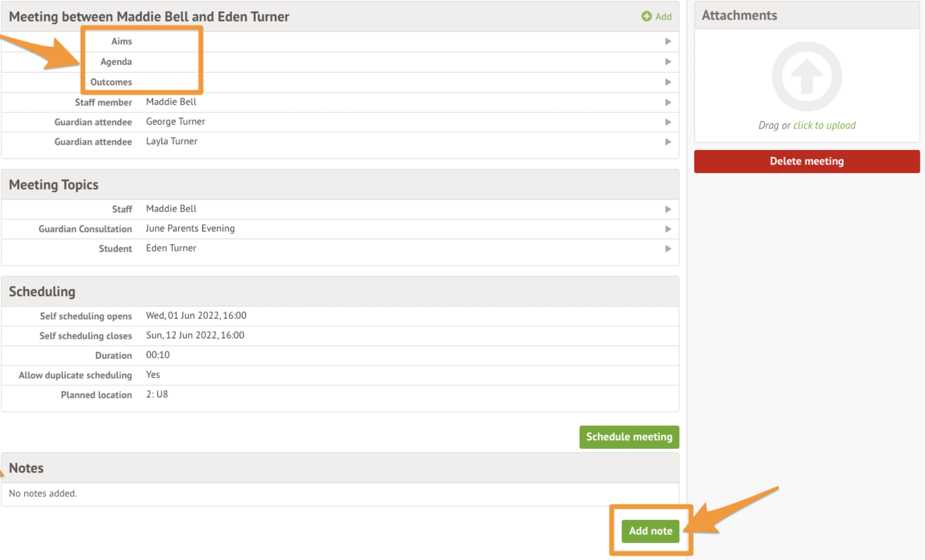The width and height of the screenshot is (925, 560).
Task: Open George Turner guardian row arrow
Action: click(x=668, y=122)
